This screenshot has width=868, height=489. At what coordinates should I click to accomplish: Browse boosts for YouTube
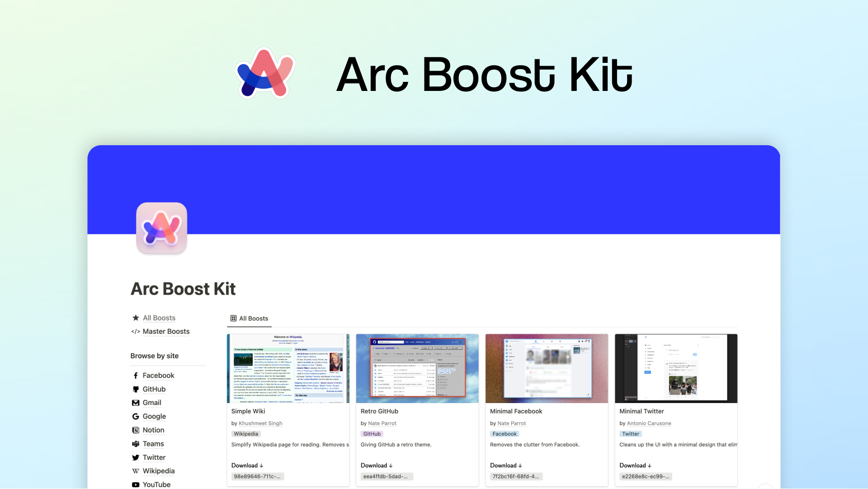[156, 484]
